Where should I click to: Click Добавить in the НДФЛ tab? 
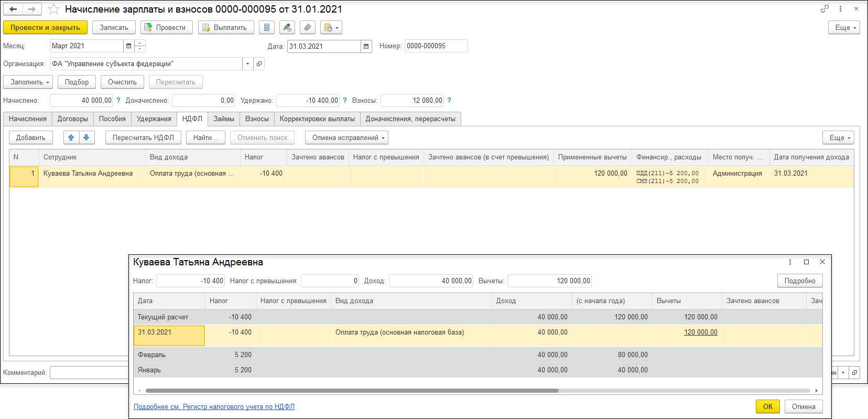pos(31,138)
